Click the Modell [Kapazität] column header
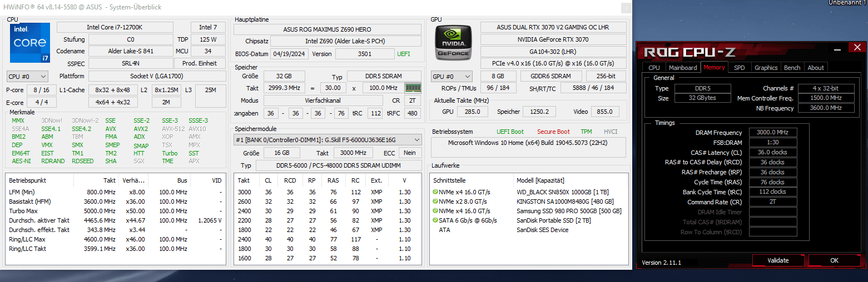 (571, 180)
